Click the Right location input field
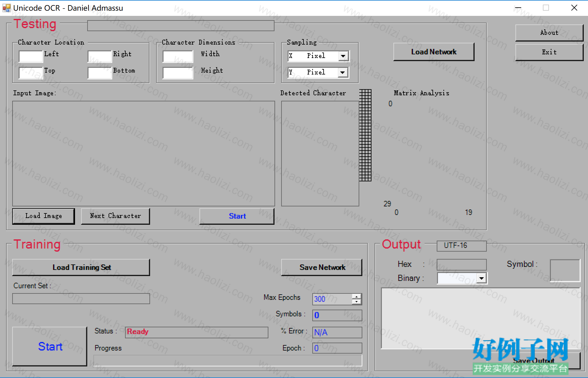This screenshot has width=588, height=378. (x=100, y=56)
